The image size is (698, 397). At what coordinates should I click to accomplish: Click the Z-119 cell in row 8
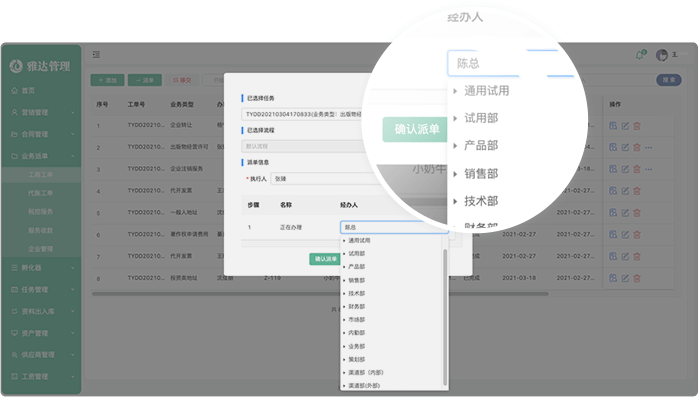[x=272, y=278]
